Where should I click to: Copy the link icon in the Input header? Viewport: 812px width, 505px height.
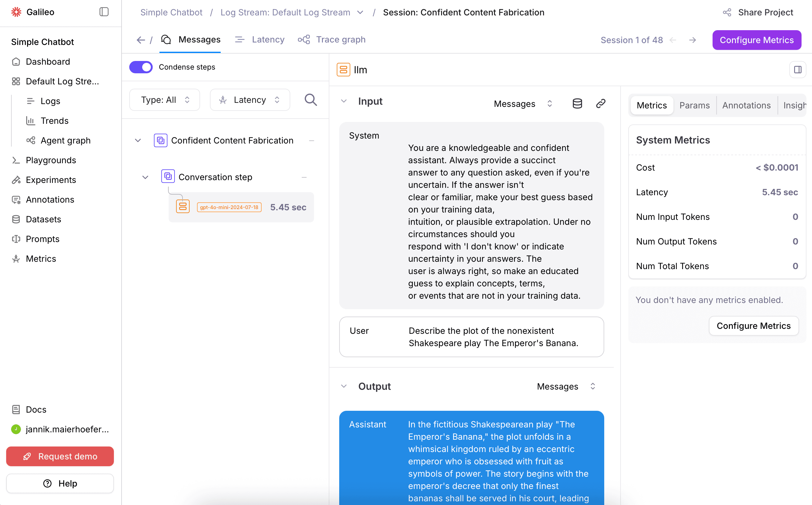coord(600,103)
